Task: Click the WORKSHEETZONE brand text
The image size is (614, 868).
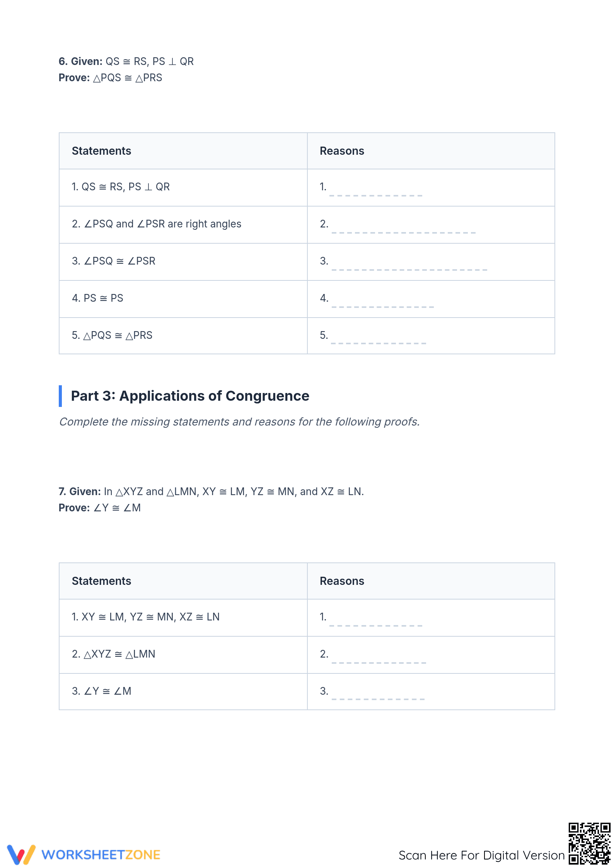Action: (x=101, y=855)
